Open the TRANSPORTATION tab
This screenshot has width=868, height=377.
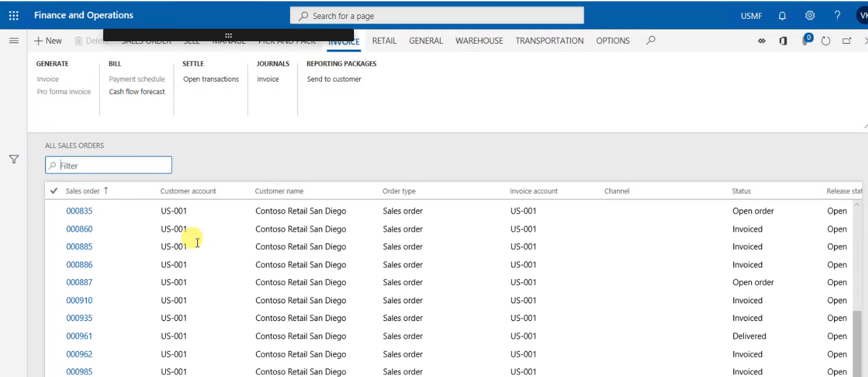549,40
